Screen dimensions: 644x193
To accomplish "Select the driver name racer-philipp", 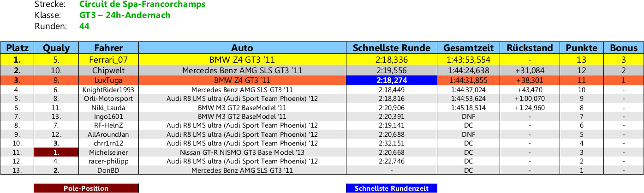I will (109, 161).
